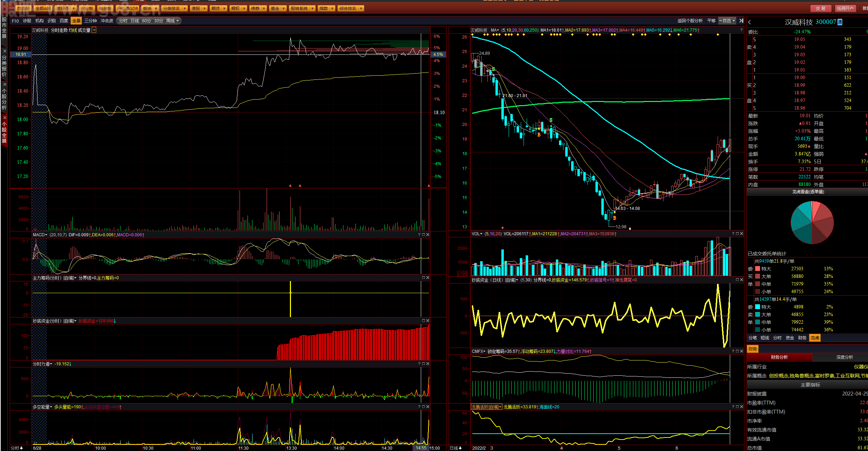Open help for the MA candlestick chart
This screenshot has width=868, height=451.
(x=741, y=30)
